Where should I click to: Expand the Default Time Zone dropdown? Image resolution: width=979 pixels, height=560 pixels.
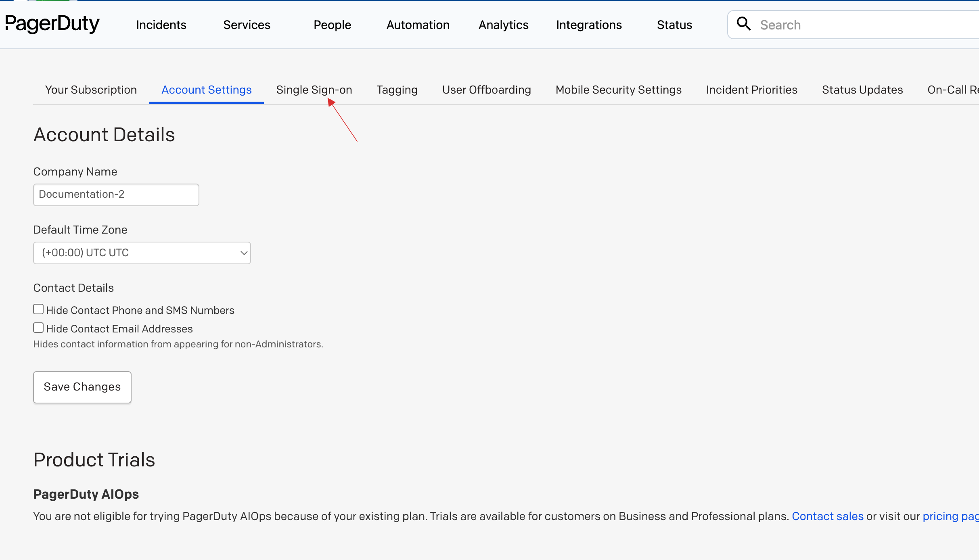pos(142,253)
